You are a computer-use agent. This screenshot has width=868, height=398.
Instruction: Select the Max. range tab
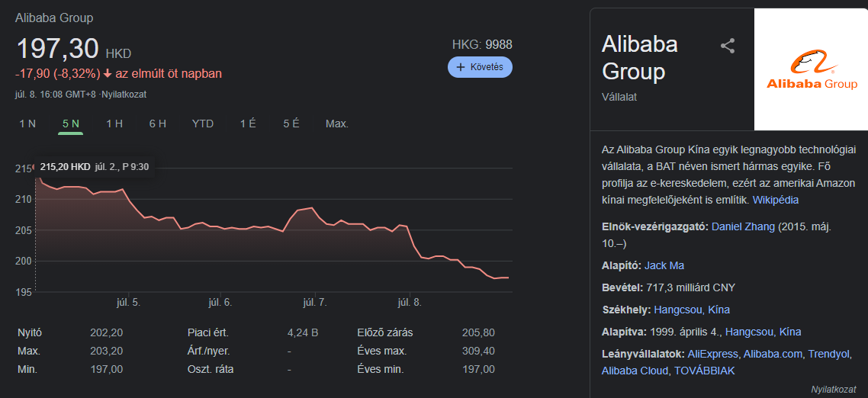337,124
